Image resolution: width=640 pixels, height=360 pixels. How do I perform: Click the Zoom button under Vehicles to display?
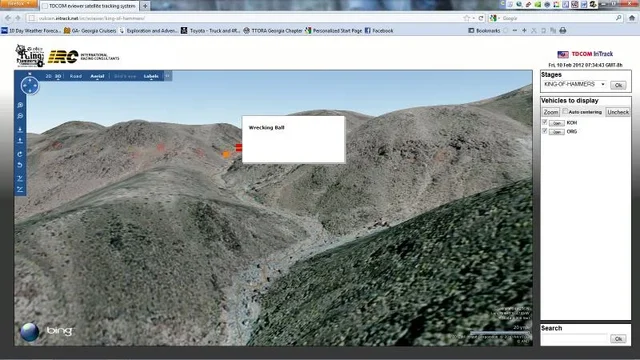pos(551,112)
